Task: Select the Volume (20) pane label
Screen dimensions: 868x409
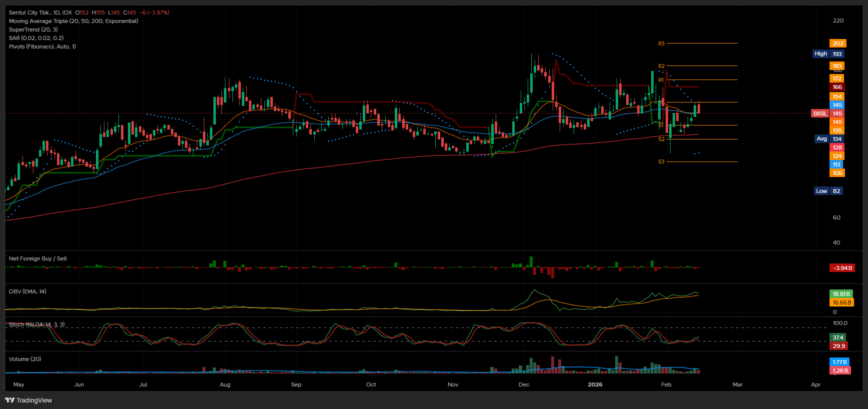Action: coord(25,359)
